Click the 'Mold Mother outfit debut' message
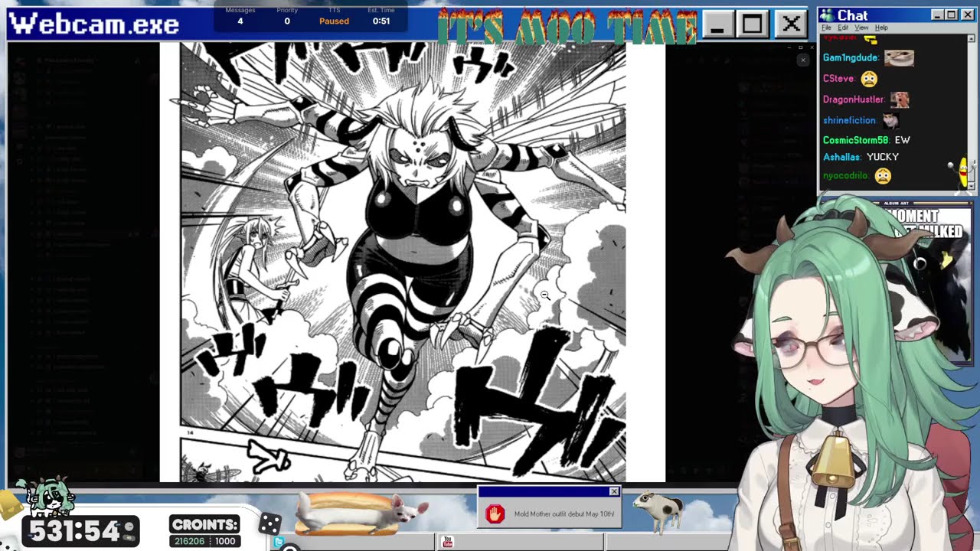Viewport: 980px width, 551px height. (x=564, y=514)
